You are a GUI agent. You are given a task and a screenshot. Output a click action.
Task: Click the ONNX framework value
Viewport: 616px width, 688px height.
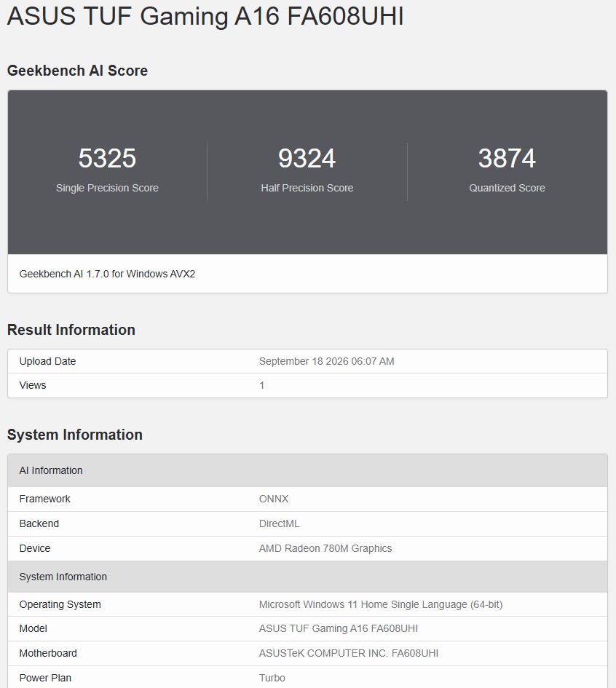pos(274,499)
